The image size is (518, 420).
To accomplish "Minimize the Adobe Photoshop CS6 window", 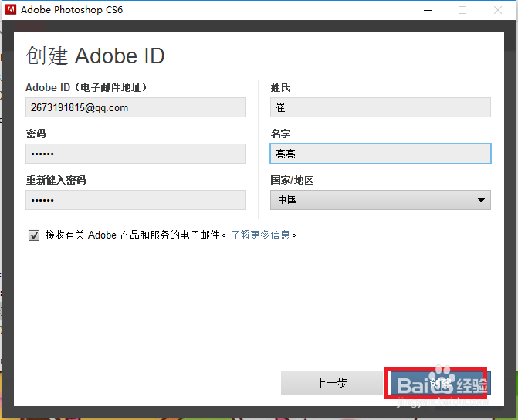I will (x=428, y=10).
